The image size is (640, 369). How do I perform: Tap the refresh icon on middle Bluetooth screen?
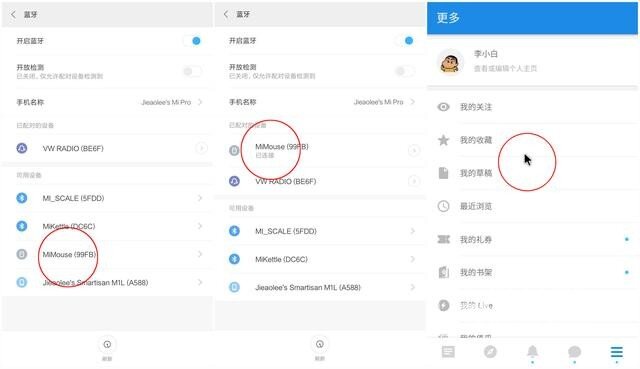pos(320,344)
